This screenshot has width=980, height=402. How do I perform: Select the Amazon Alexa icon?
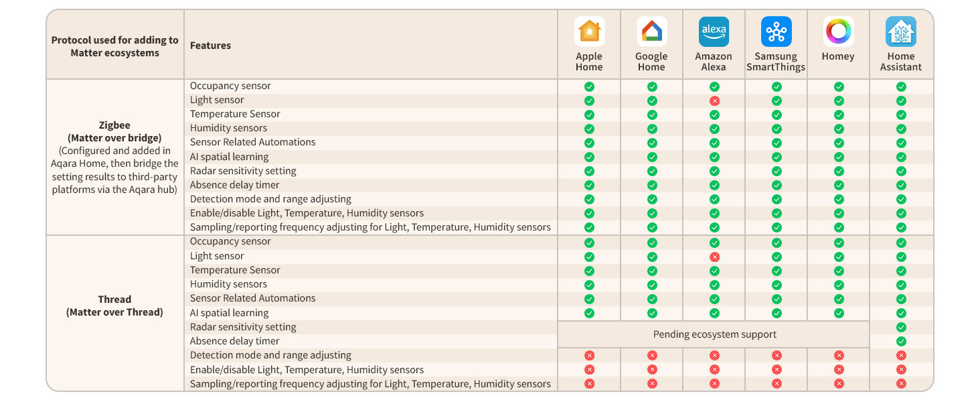pos(714,31)
